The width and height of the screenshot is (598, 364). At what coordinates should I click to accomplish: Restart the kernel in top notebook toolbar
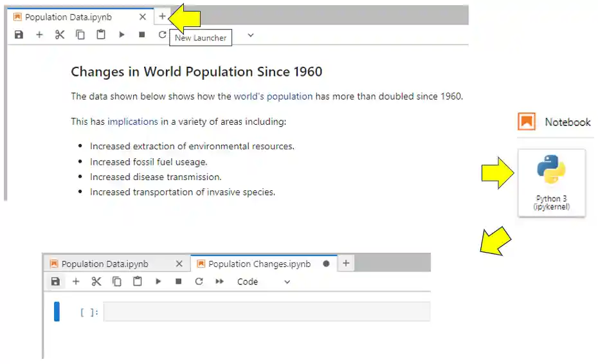coord(163,35)
